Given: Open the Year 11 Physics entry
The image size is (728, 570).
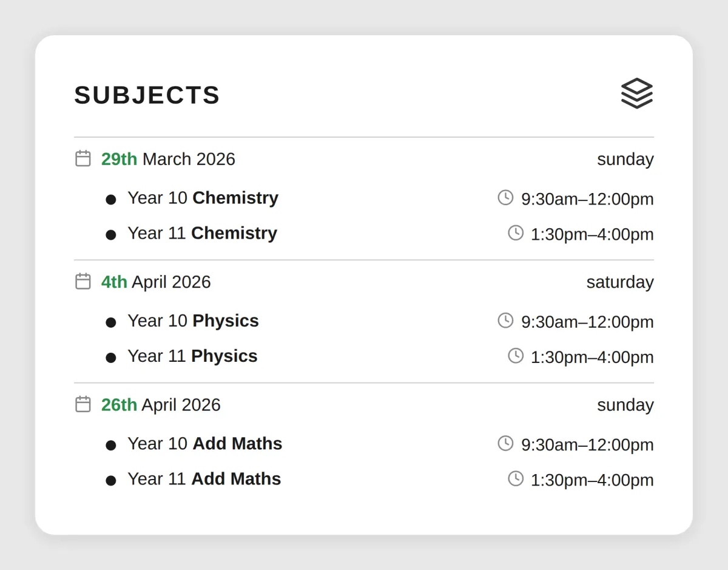Looking at the screenshot, I should 192,356.
